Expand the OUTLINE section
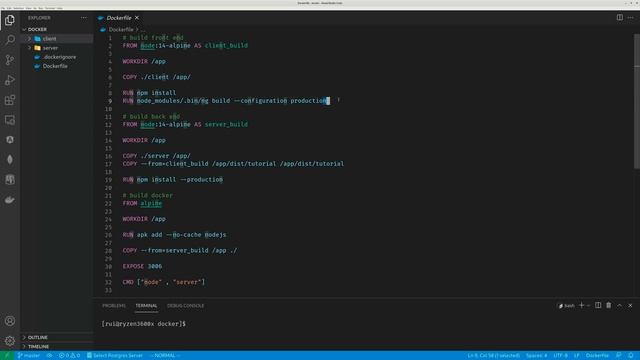 tap(57, 338)
